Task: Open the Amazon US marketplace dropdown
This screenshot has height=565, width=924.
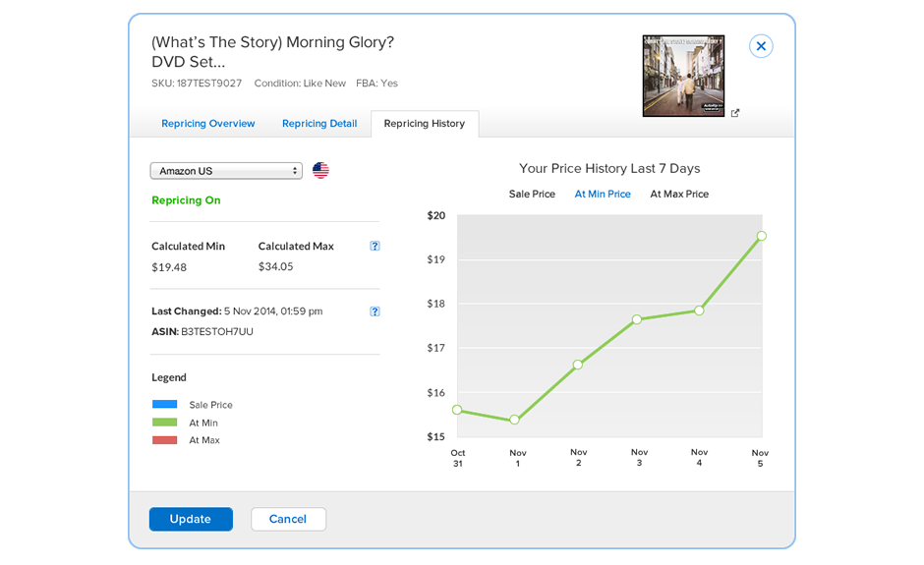Action: (226, 171)
